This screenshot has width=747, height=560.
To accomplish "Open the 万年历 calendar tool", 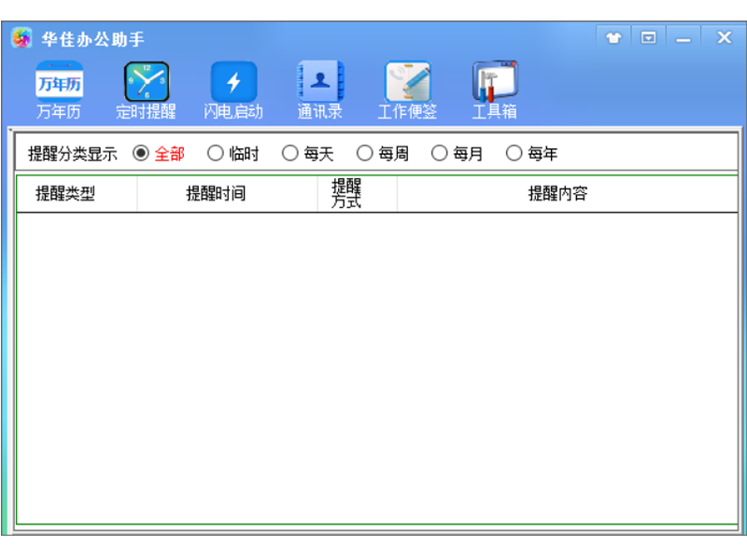I will pos(59,90).
